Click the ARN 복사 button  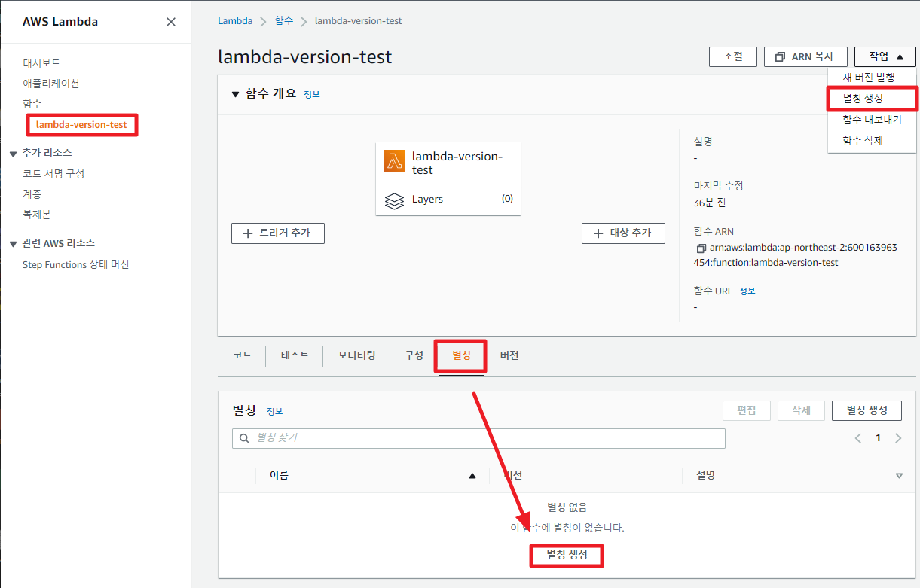pos(805,56)
